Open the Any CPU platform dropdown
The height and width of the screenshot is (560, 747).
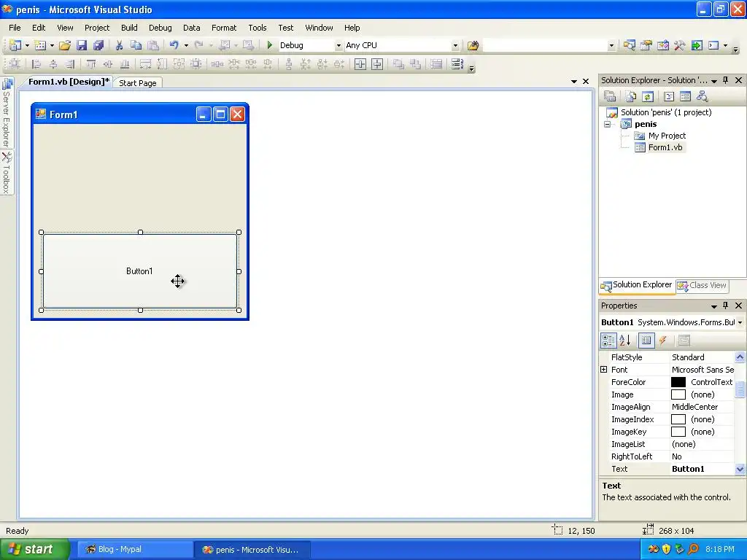point(455,46)
